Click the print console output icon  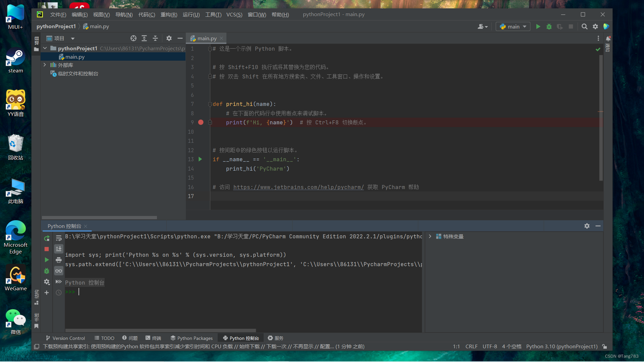(x=59, y=260)
